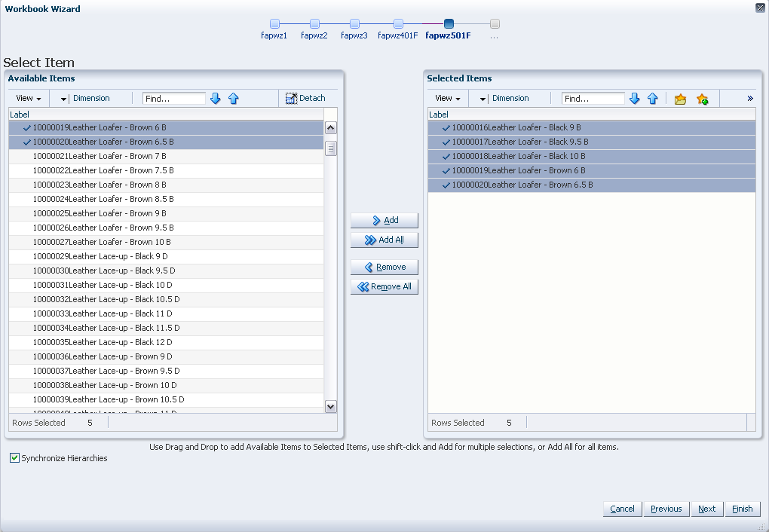Open the saved selections folder-star icon
Screen dimensions: 769x532
point(680,99)
